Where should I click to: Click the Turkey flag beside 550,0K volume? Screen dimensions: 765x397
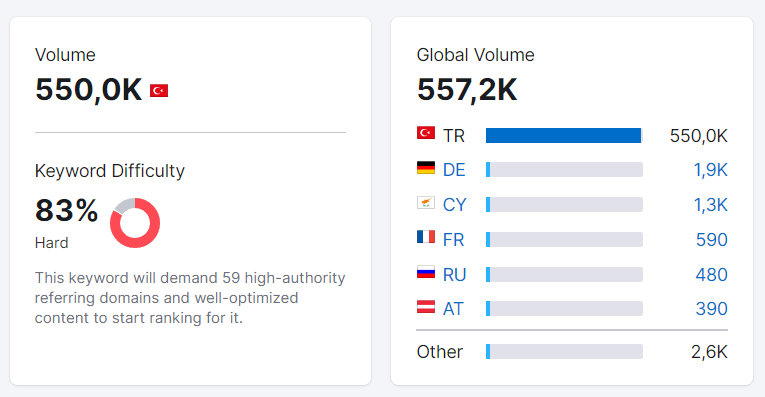[159, 91]
